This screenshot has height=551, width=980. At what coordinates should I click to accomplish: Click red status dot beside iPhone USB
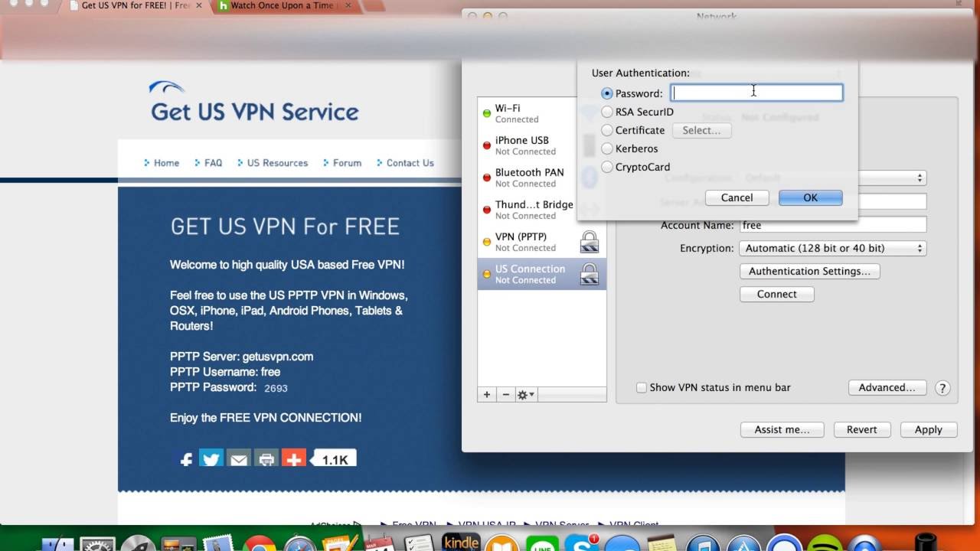tap(487, 145)
